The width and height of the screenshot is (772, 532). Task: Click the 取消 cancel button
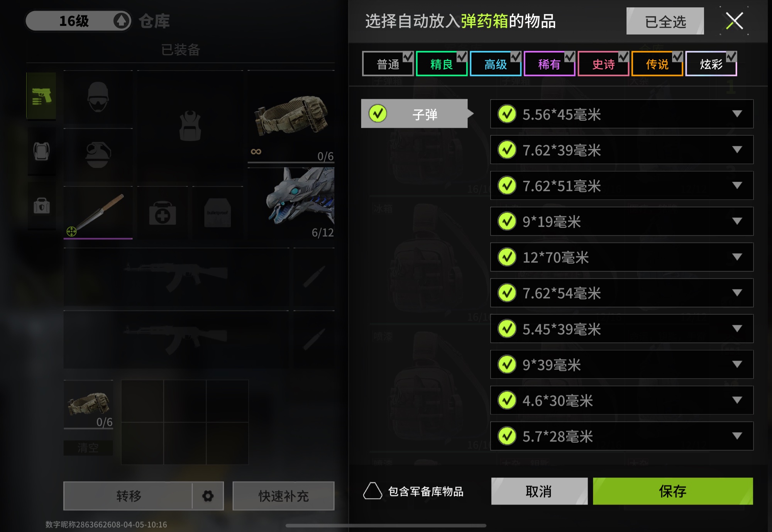point(539,491)
